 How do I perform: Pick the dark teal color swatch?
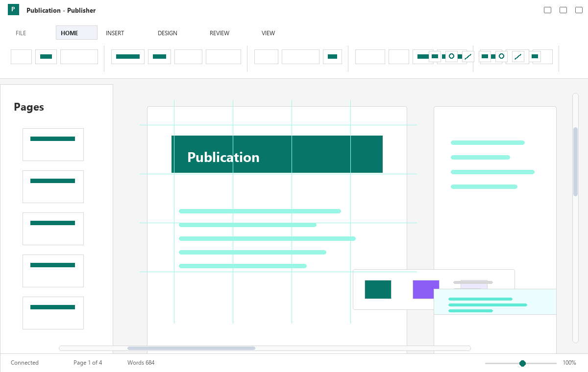click(x=378, y=289)
